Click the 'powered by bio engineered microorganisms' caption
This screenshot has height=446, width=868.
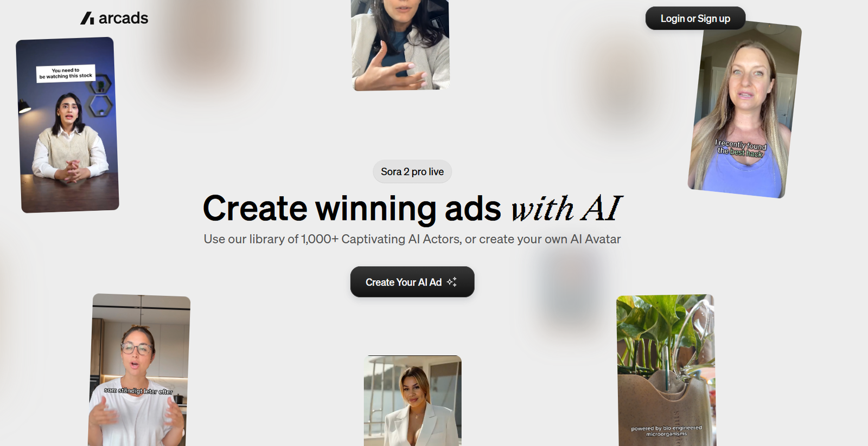click(666, 431)
